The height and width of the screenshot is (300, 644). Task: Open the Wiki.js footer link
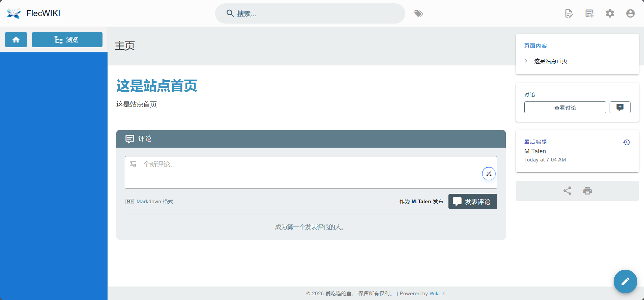(437, 294)
